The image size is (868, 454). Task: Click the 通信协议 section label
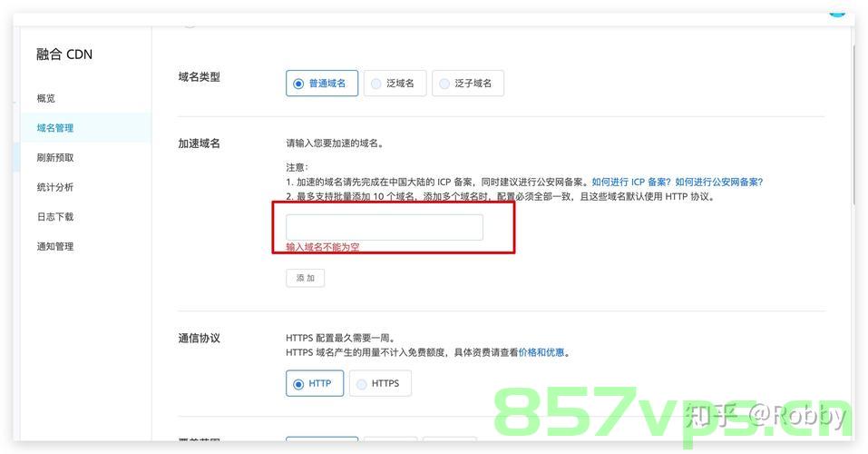click(199, 338)
